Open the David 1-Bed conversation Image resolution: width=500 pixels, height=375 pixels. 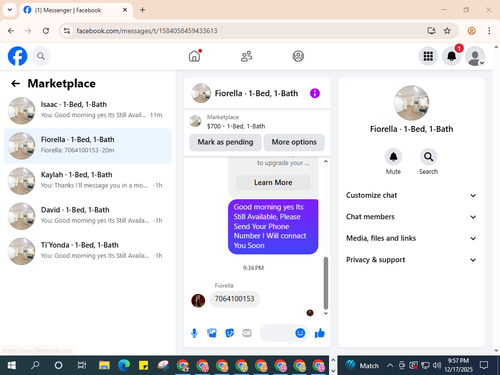click(x=88, y=216)
